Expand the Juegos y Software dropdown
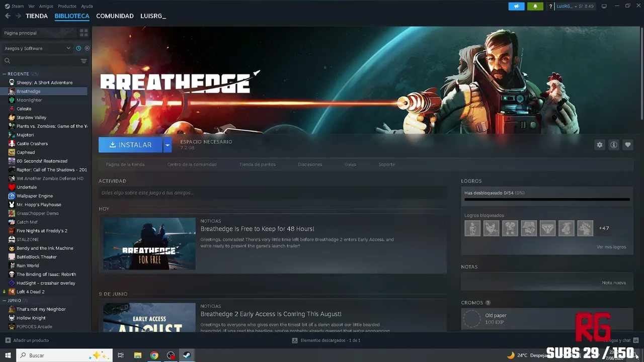 37,48
